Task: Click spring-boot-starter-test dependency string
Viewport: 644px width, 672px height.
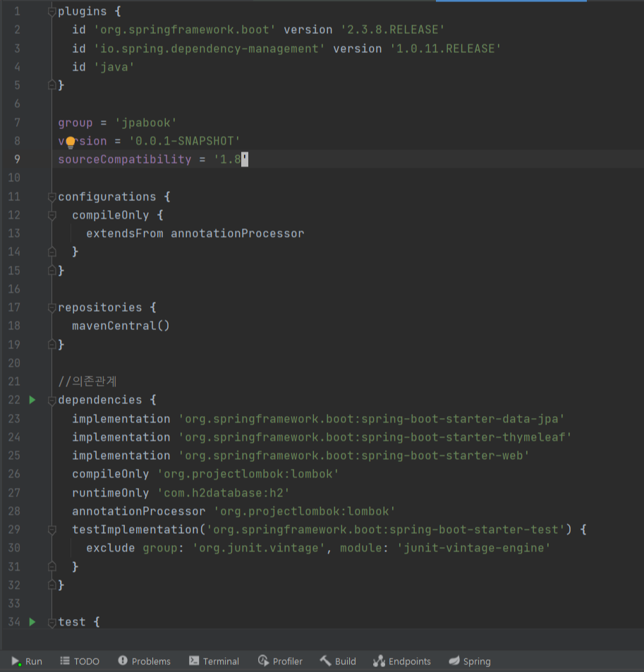Action: (x=385, y=530)
